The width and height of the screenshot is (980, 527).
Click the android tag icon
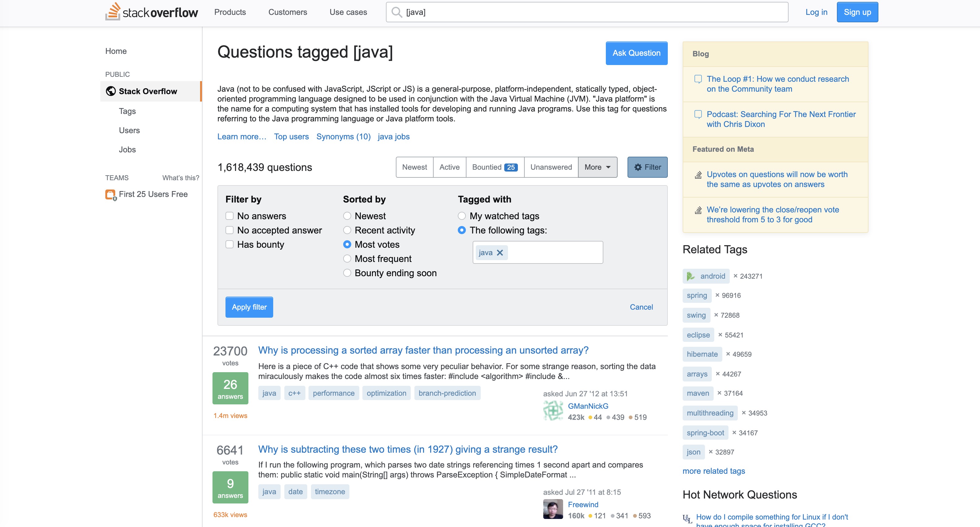[690, 276]
